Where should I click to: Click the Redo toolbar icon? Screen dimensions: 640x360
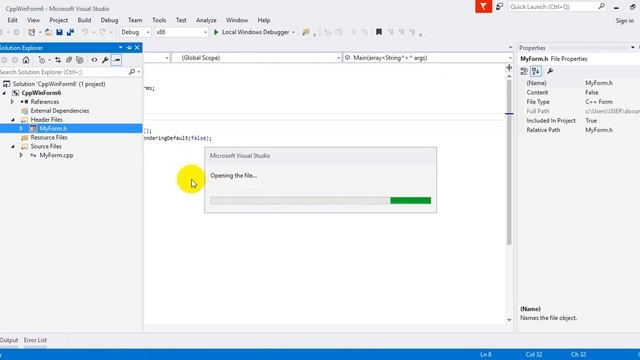[102, 32]
